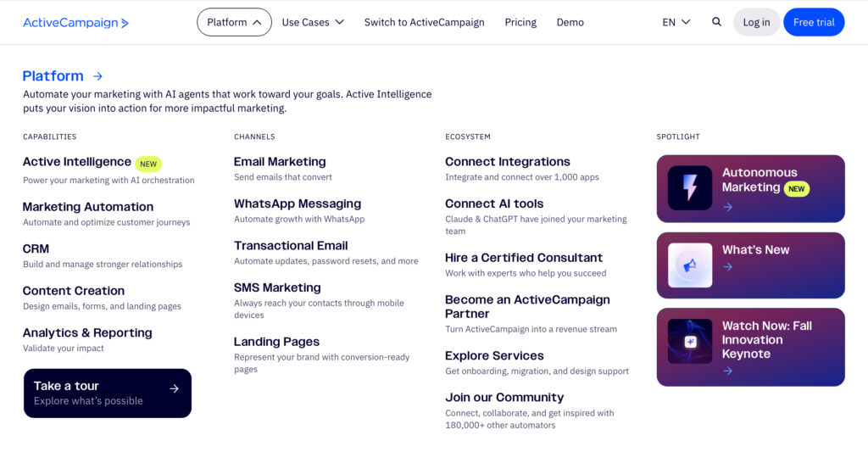Open Marketing Automation link
Image resolution: width=868 pixels, height=452 pixels.
[x=88, y=207]
